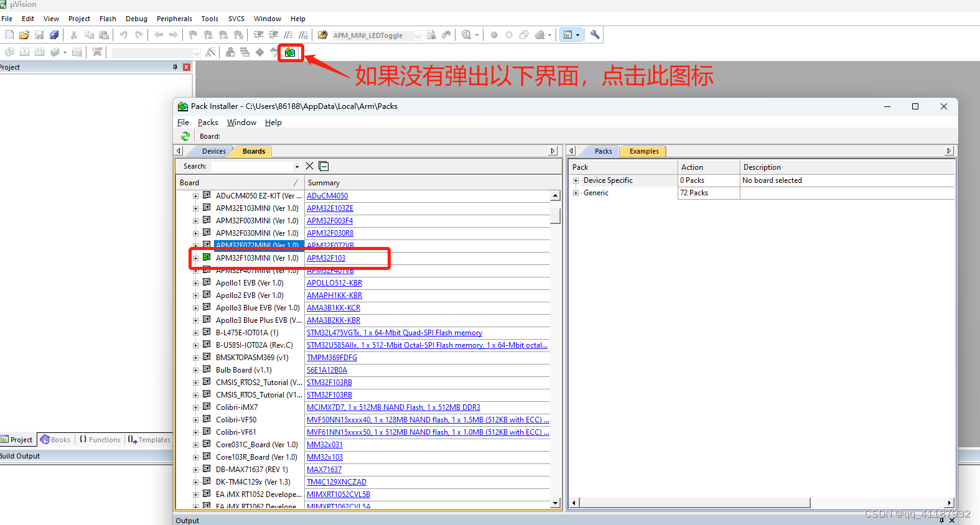The image size is (980, 525).
Task: Open Configuration with the wrench icon
Action: 595,35
